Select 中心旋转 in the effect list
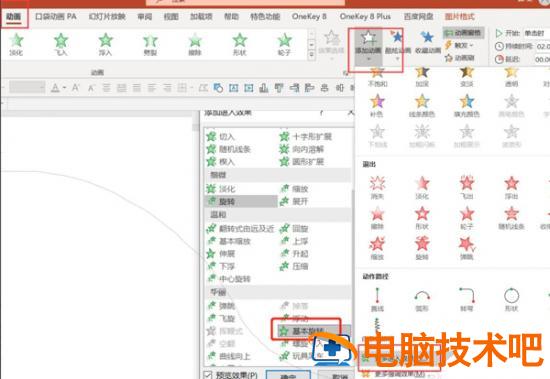550x379 pixels. [x=229, y=279]
